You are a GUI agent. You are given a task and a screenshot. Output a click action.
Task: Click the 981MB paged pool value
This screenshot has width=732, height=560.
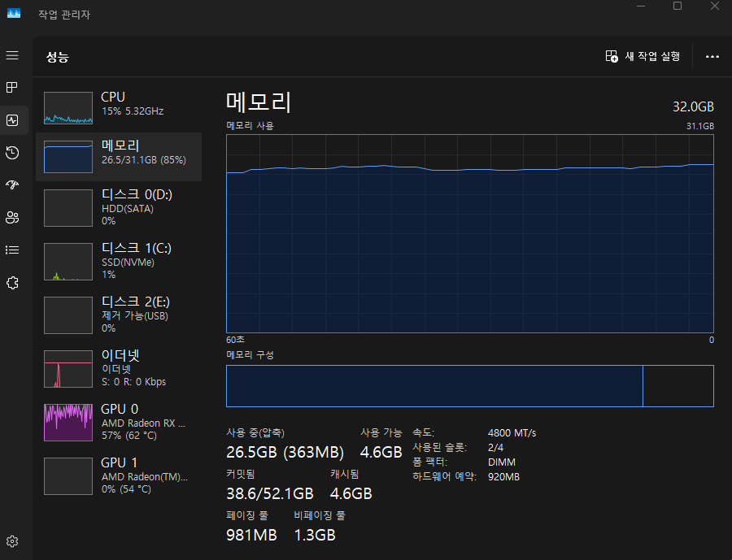tap(251, 536)
